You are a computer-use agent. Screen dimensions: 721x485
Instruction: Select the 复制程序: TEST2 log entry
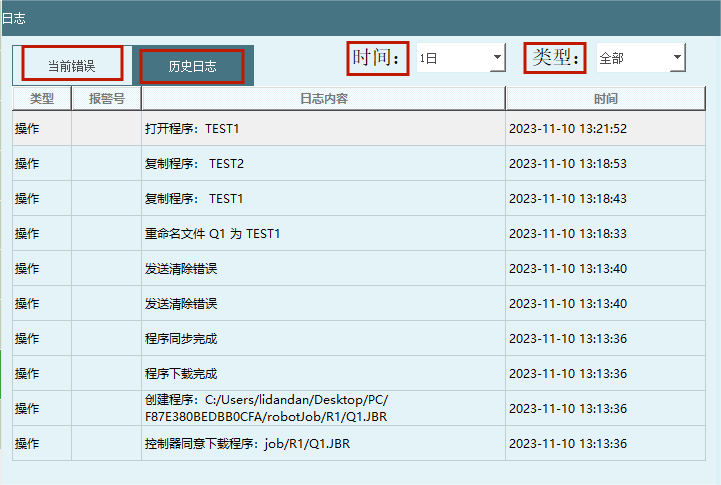(323, 164)
